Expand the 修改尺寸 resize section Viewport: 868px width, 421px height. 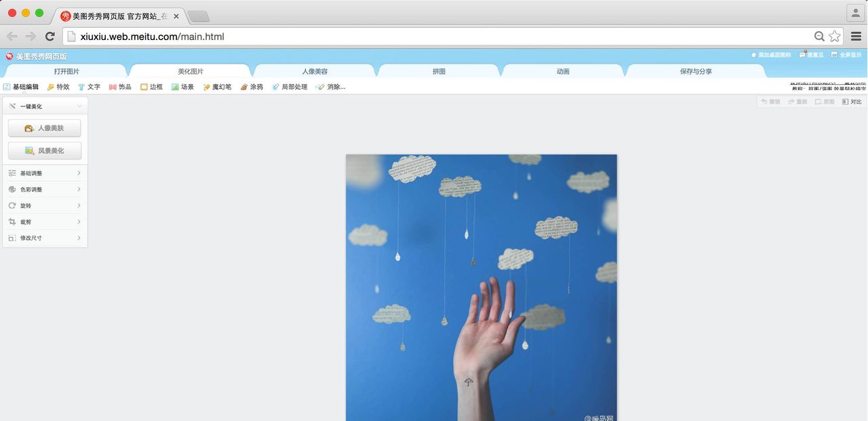(x=45, y=238)
